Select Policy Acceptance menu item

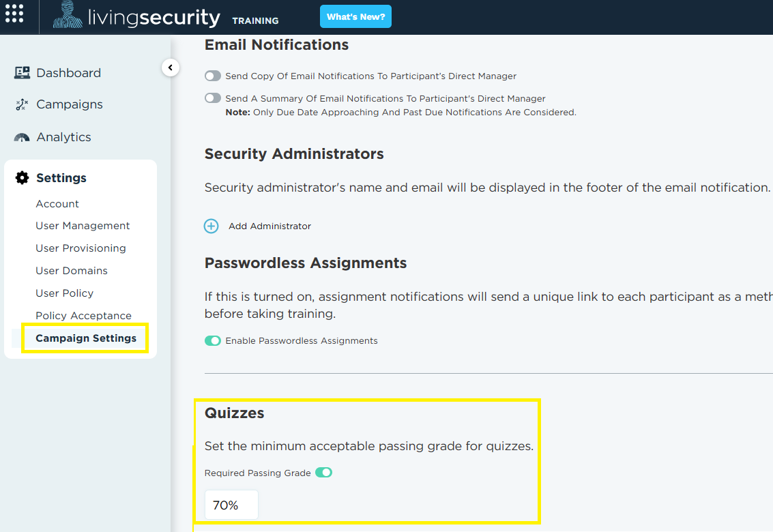83,316
